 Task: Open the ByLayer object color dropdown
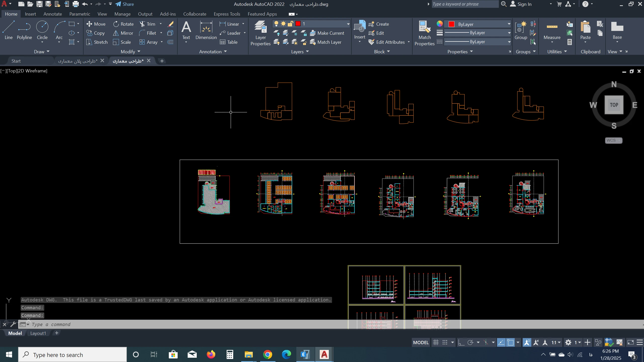point(509,24)
